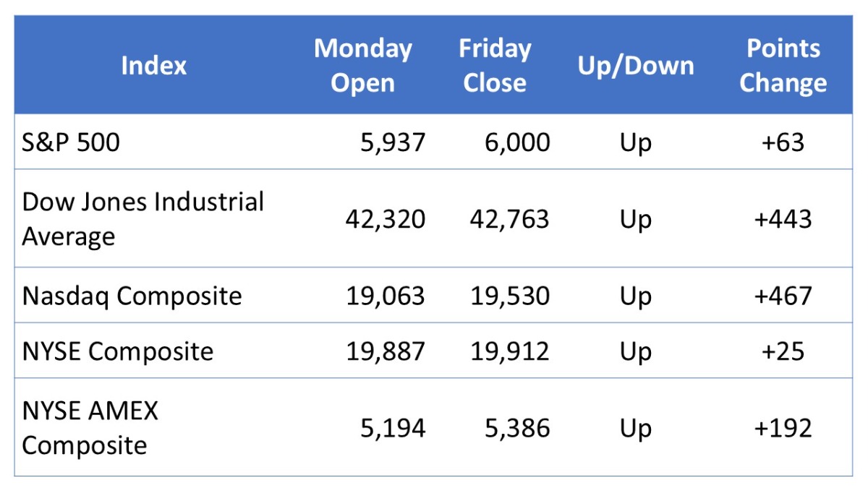Screen dimensions: 868x488
Task: Click the Points Change column header
Action: [x=783, y=66]
